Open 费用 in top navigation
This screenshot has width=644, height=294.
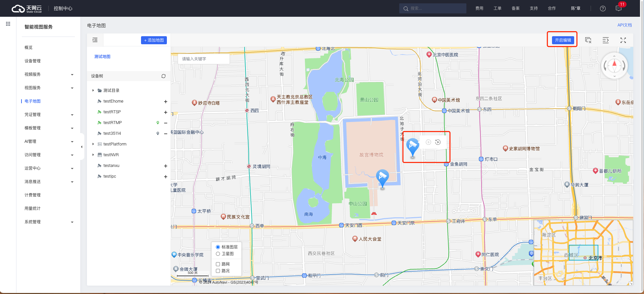click(479, 8)
